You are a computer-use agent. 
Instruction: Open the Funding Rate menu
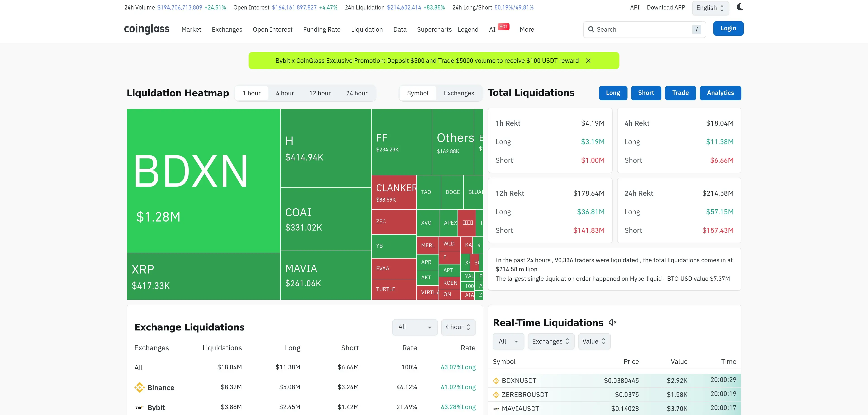click(321, 30)
